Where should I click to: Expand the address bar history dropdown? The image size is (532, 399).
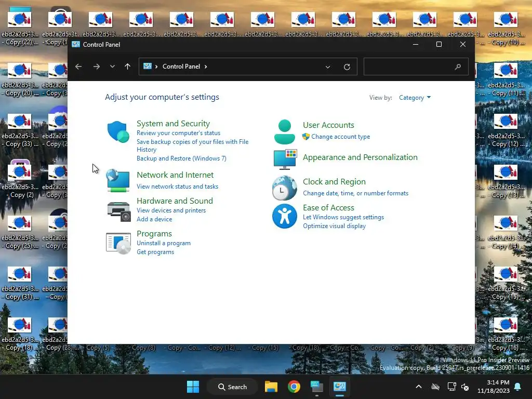(328, 67)
